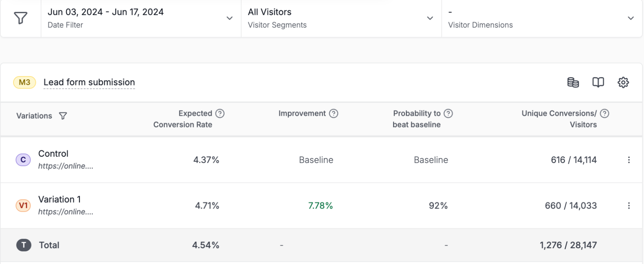Open the three-dot menu for Variation 1 row
Viewport: 644px width, 264px height.
click(629, 206)
